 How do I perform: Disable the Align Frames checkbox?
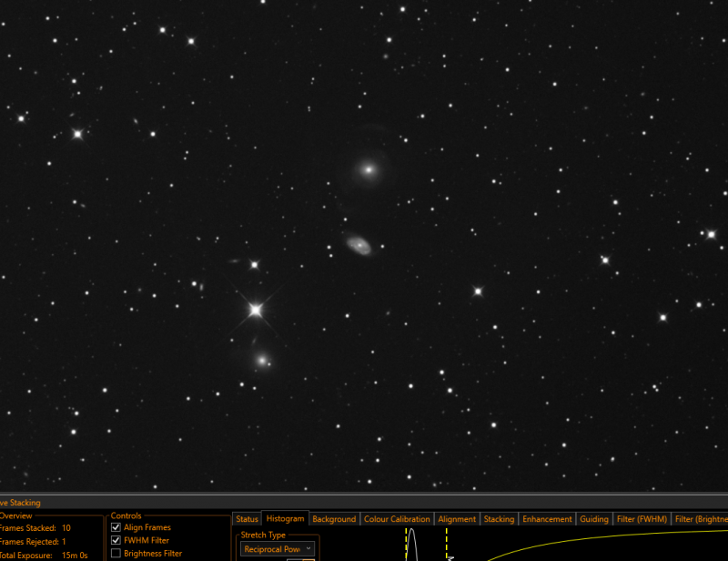[x=116, y=527]
